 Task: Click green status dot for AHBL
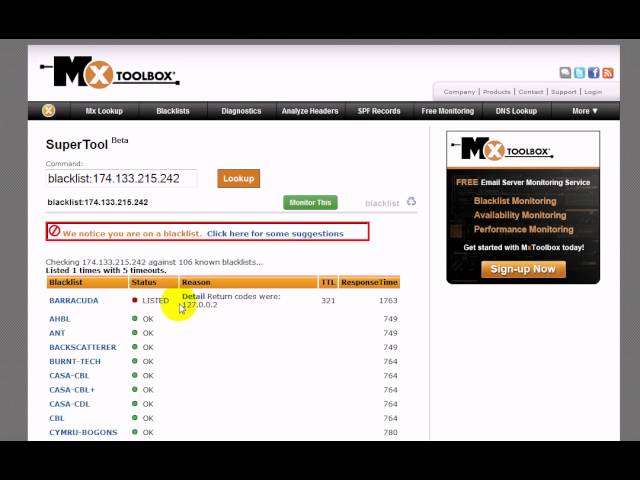coord(135,318)
